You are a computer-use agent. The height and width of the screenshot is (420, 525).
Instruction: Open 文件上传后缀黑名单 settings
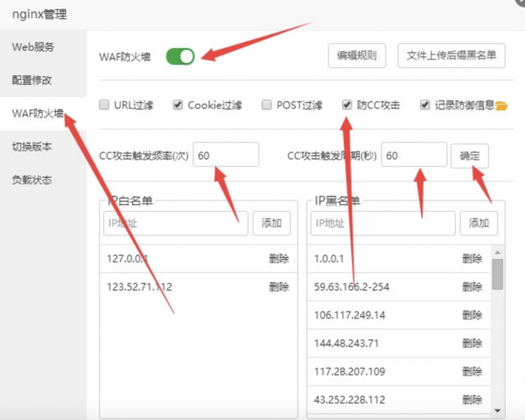[x=451, y=56]
